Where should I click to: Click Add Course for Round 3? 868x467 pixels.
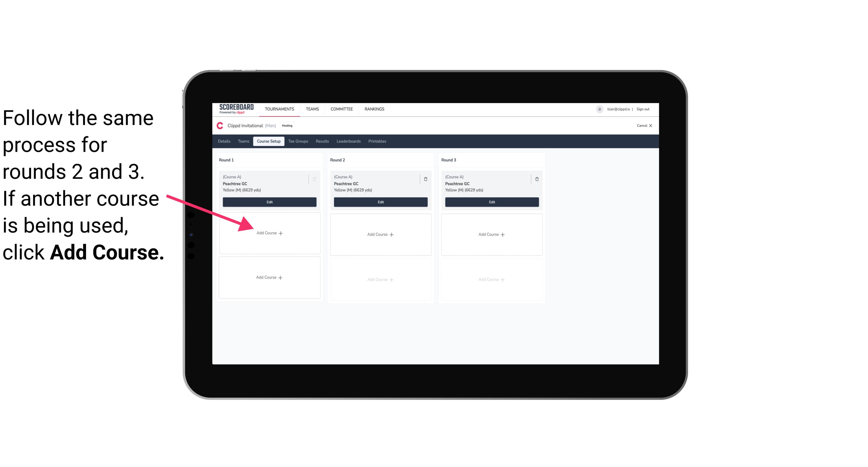click(x=491, y=234)
